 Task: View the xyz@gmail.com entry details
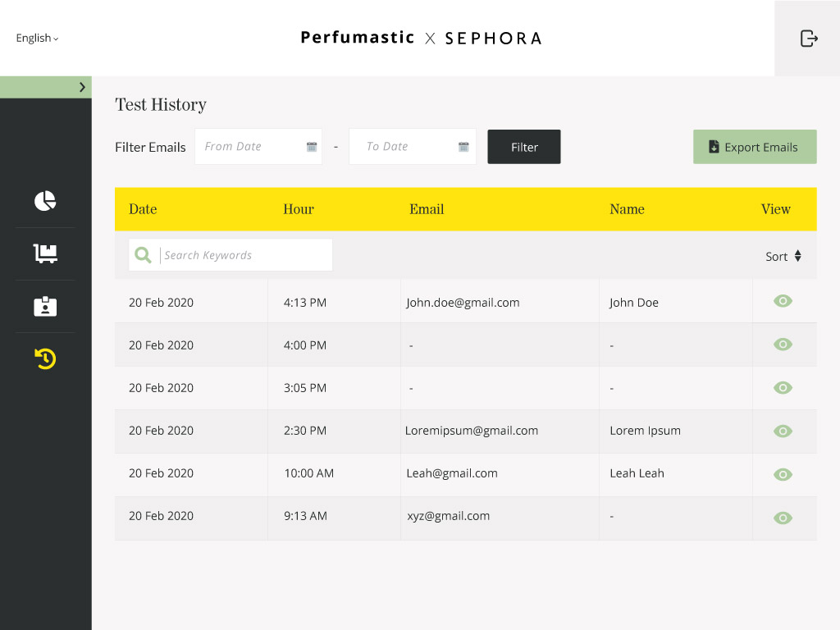pyautogui.click(x=783, y=518)
